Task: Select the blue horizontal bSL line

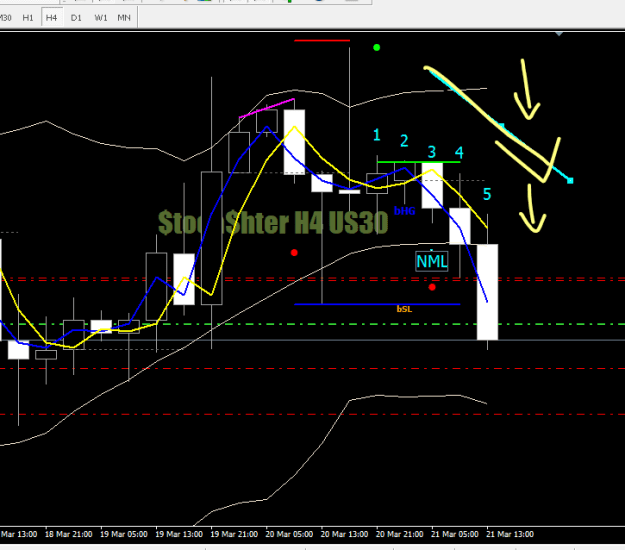Action: 377,304
